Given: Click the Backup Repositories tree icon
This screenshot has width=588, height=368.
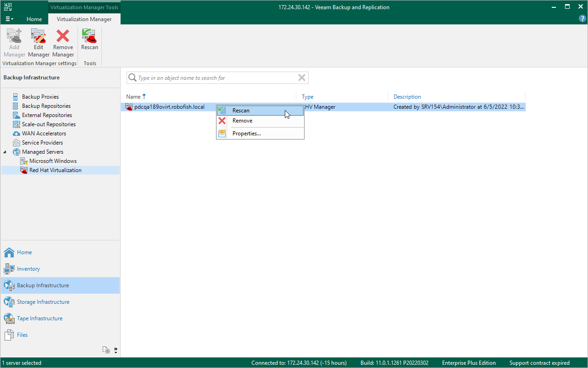Looking at the screenshot, I should coord(17,106).
